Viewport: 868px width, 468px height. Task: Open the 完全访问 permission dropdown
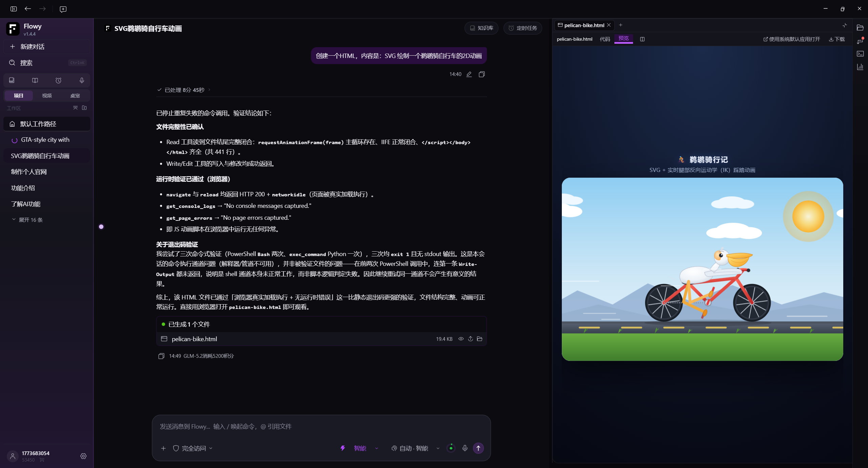click(193, 448)
